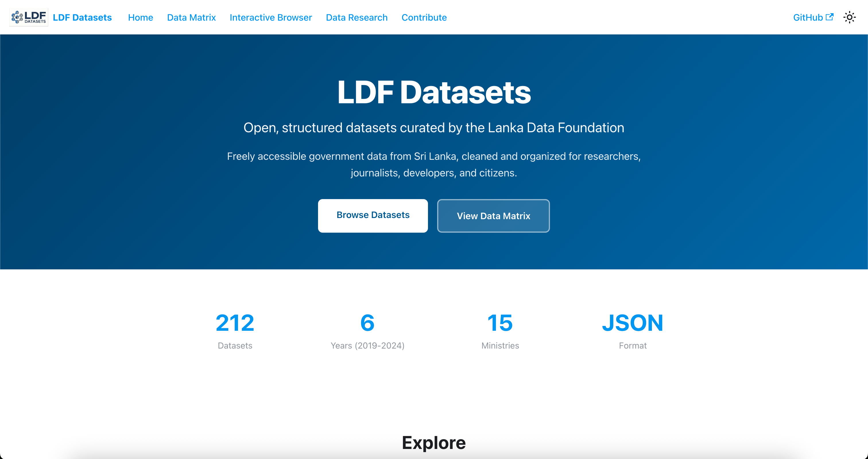Open the Data Research nav link
The width and height of the screenshot is (868, 459).
click(x=356, y=17)
